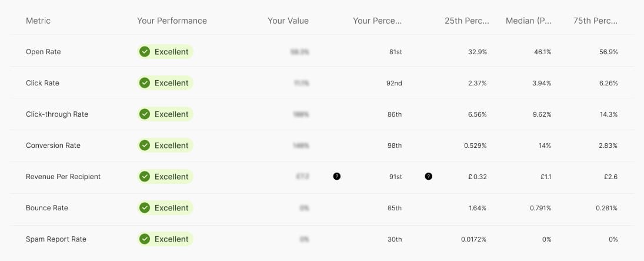Click the Spam Report Rate metric label
Screen dimensions: 644x261
click(56, 239)
